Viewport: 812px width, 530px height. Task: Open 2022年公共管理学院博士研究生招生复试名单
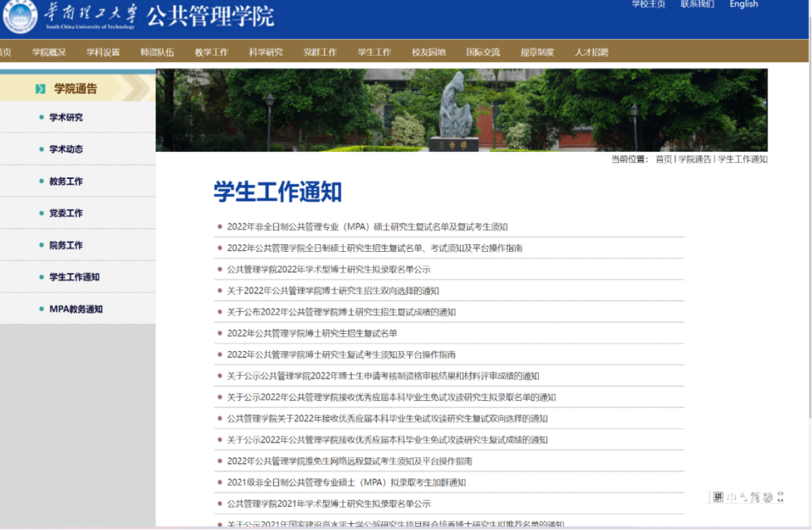[x=312, y=333]
